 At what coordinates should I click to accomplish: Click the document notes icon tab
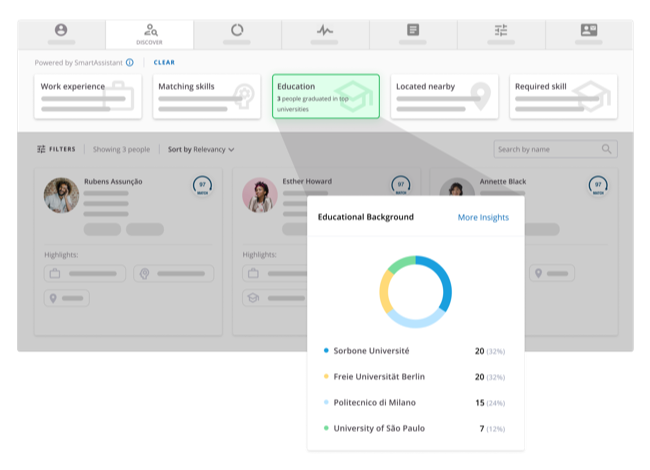tap(413, 34)
